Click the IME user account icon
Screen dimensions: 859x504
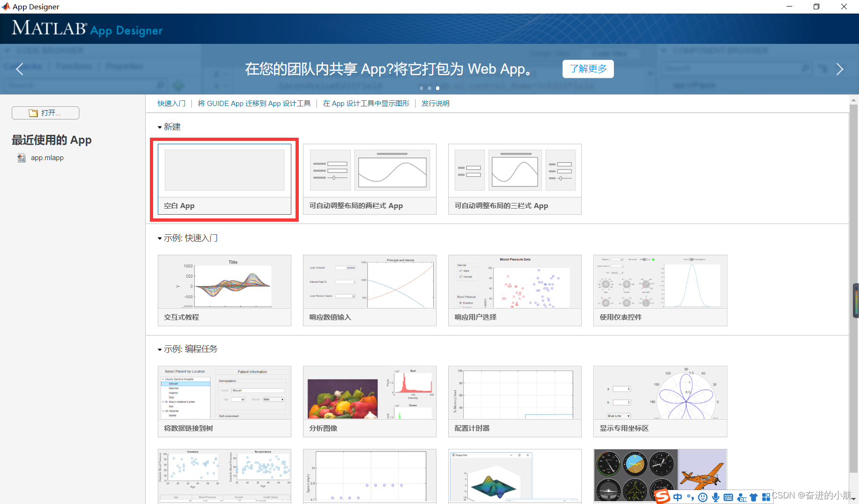pos(741,497)
